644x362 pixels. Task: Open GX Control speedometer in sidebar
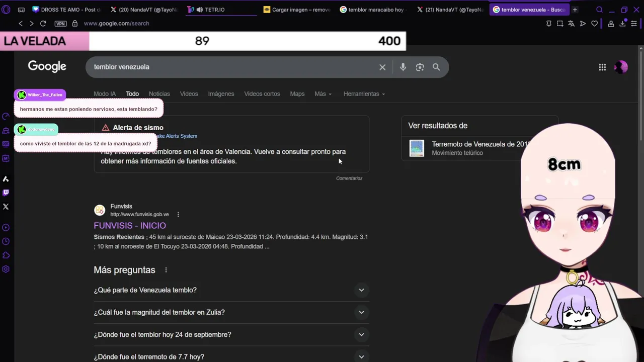6,117
